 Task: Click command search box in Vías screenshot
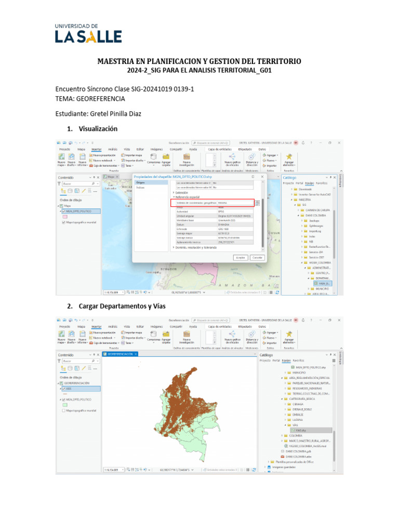pyautogui.click(x=211, y=320)
